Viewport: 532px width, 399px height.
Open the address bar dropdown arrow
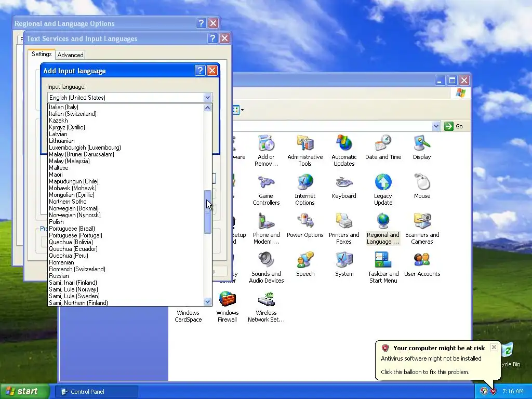pos(436,126)
